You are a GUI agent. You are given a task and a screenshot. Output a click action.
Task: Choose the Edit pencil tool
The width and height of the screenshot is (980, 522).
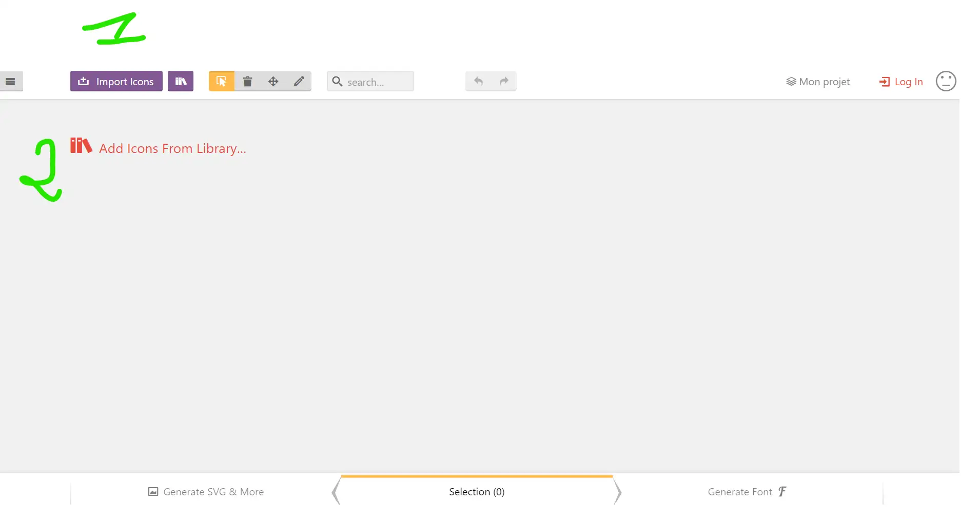pyautogui.click(x=299, y=82)
